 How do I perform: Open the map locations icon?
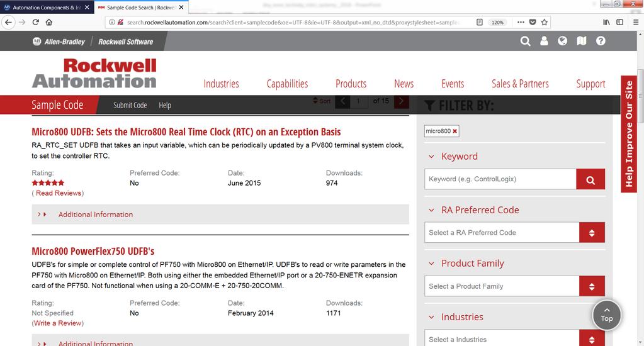point(581,41)
